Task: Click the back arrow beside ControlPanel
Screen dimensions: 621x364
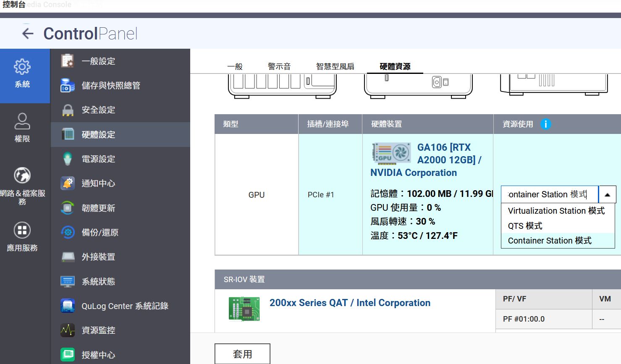Action: (x=28, y=34)
